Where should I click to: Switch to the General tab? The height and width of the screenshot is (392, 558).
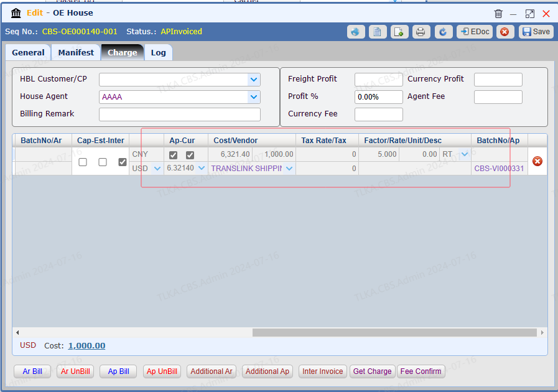pos(28,53)
